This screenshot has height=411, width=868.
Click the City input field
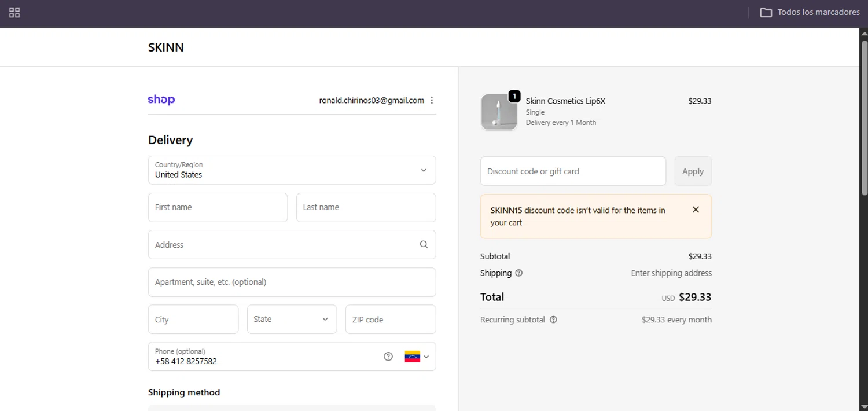(x=193, y=320)
